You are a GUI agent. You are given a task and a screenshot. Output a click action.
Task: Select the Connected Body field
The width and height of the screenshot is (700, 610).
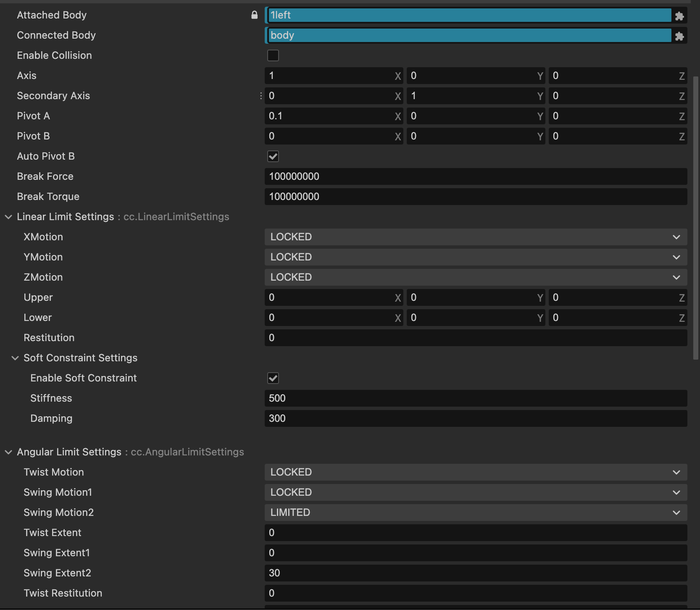(469, 35)
